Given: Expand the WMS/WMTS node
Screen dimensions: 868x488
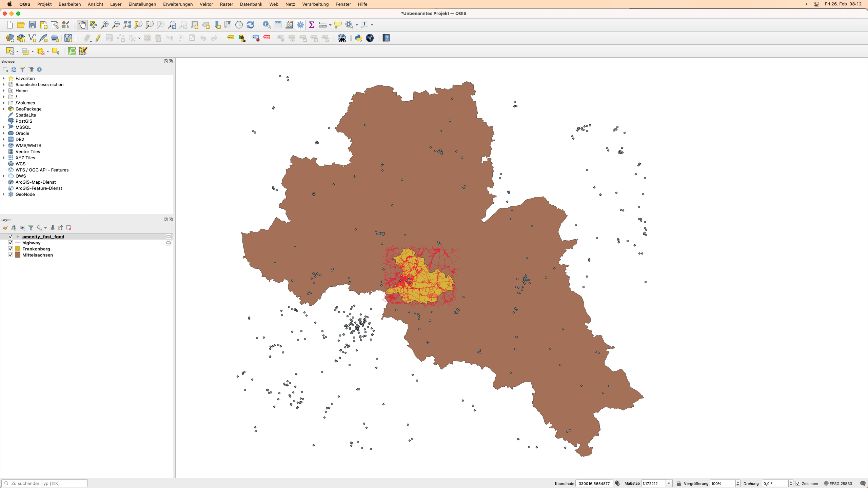Looking at the screenshot, I should click(4, 145).
